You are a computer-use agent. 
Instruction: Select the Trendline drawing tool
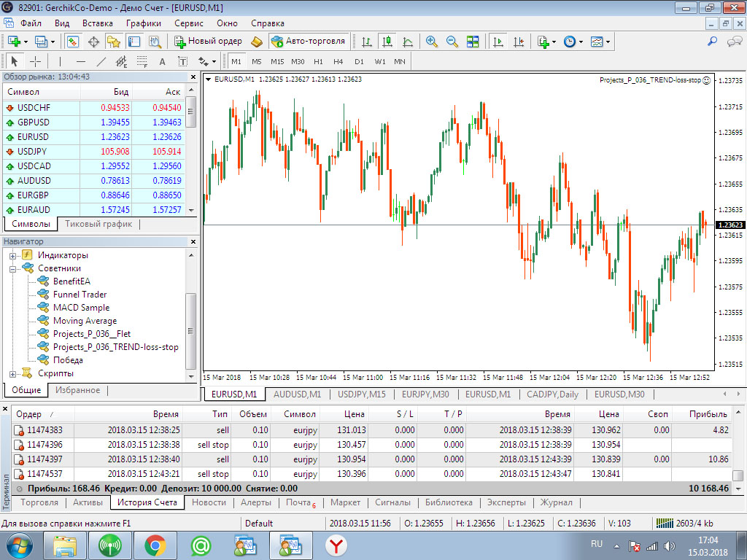pyautogui.click(x=101, y=61)
